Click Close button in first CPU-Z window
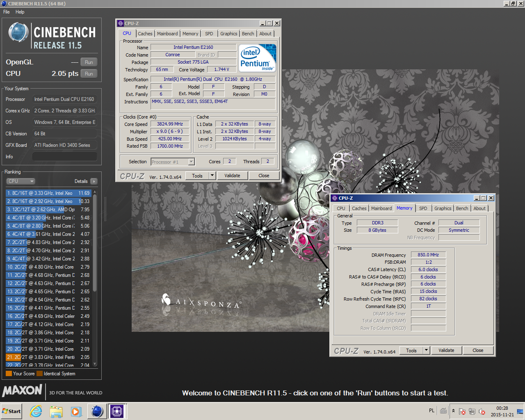Screen dimensions: 525x420 click(264, 176)
